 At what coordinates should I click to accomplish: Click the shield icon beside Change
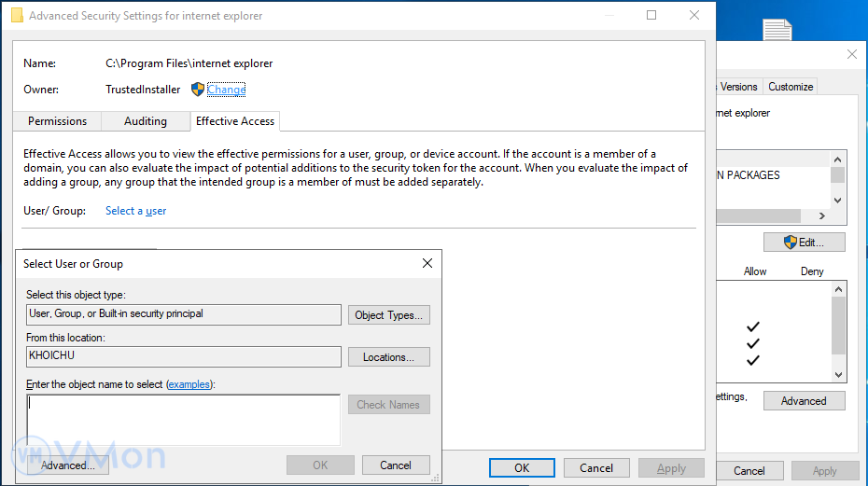coord(197,90)
